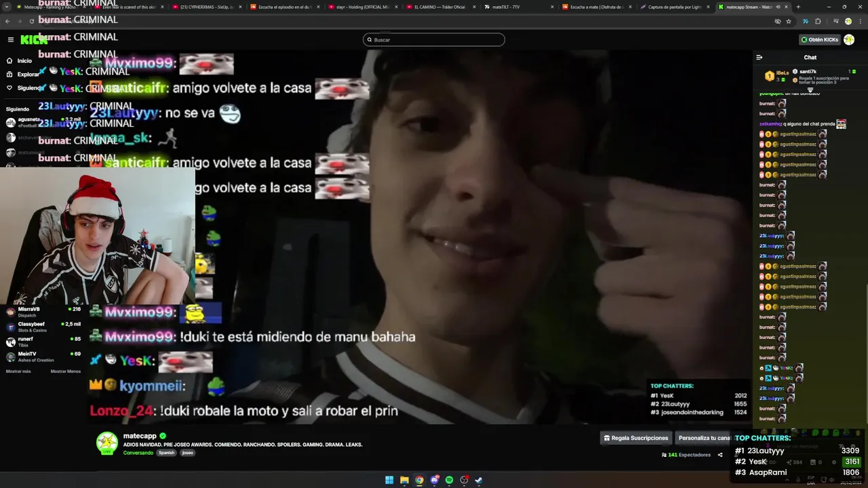This screenshot has width=868, height=488.
Task: Click the Buscar search field
Action: click(x=434, y=39)
